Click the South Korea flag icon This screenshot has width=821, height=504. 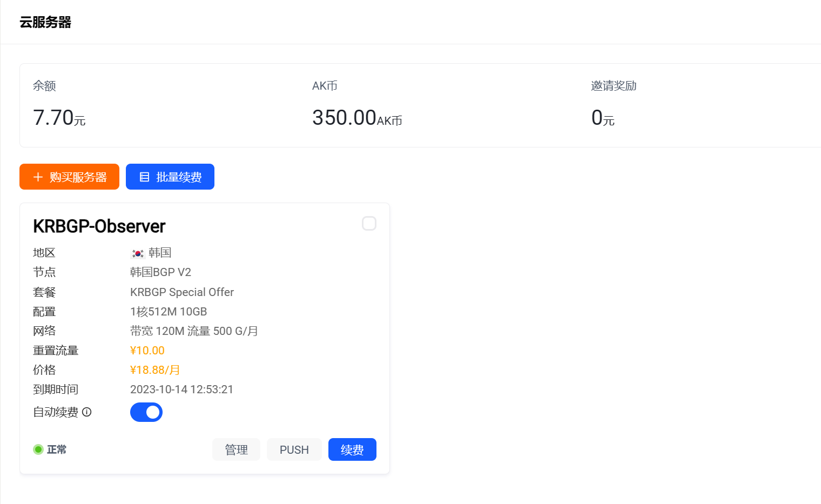138,253
